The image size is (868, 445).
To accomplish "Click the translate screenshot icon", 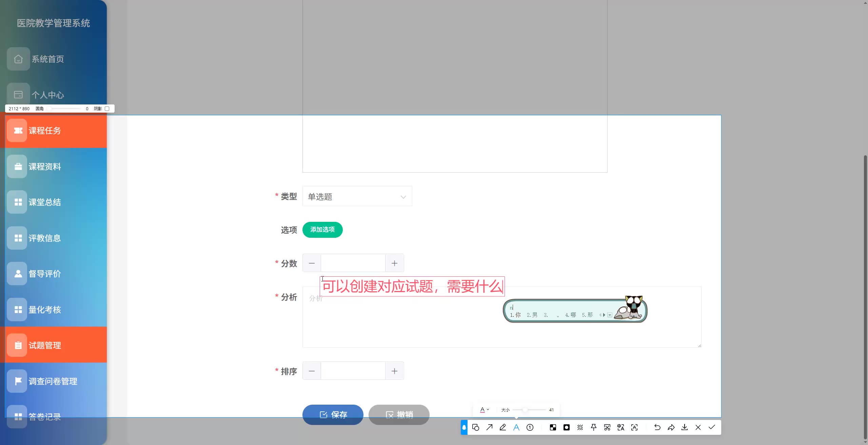I will pos(621,427).
